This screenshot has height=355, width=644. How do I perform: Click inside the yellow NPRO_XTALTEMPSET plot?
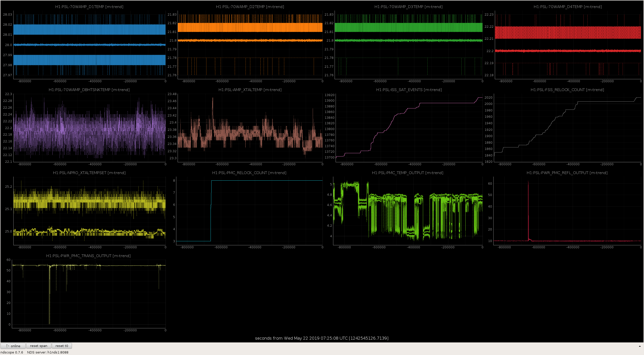(x=90, y=211)
